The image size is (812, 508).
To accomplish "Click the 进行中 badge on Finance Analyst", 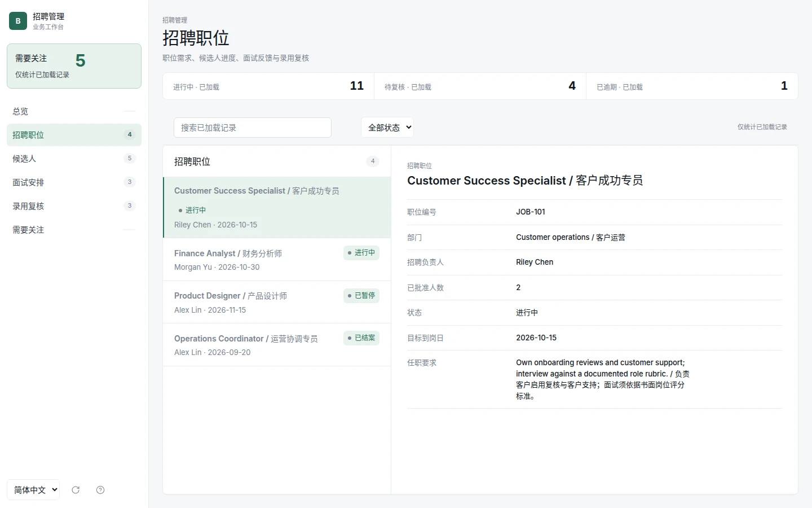I will (361, 253).
